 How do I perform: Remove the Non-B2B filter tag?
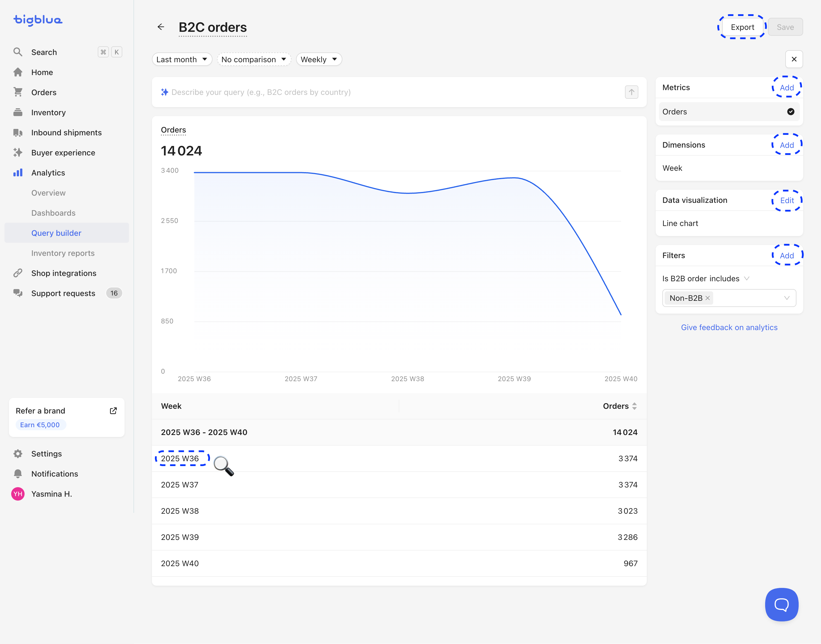708,298
